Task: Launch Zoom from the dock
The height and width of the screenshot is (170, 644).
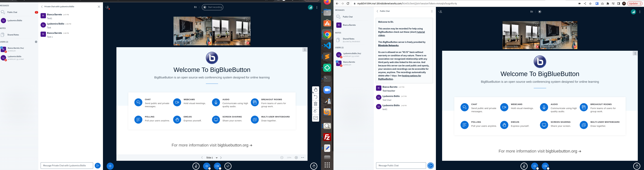Action: [327, 90]
